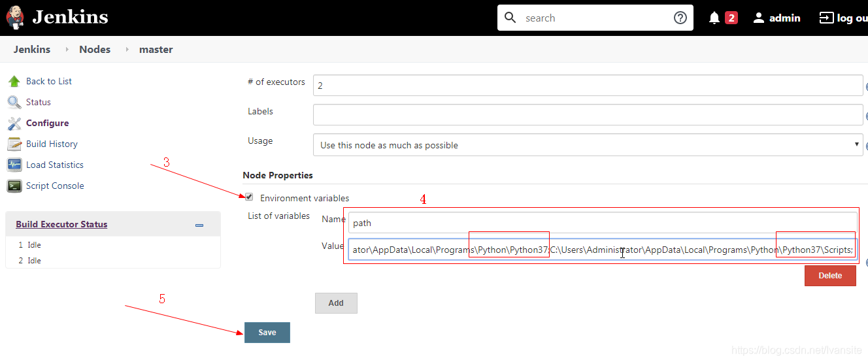
Task: Select the master breadcrumb item
Action: (156, 50)
